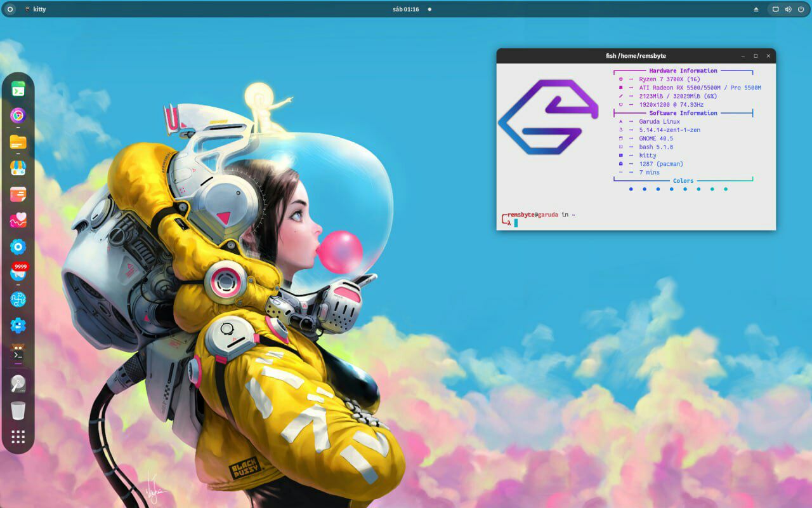Image resolution: width=812 pixels, height=508 pixels.
Task: Click the bash 5.1.8 text
Action: (656, 147)
